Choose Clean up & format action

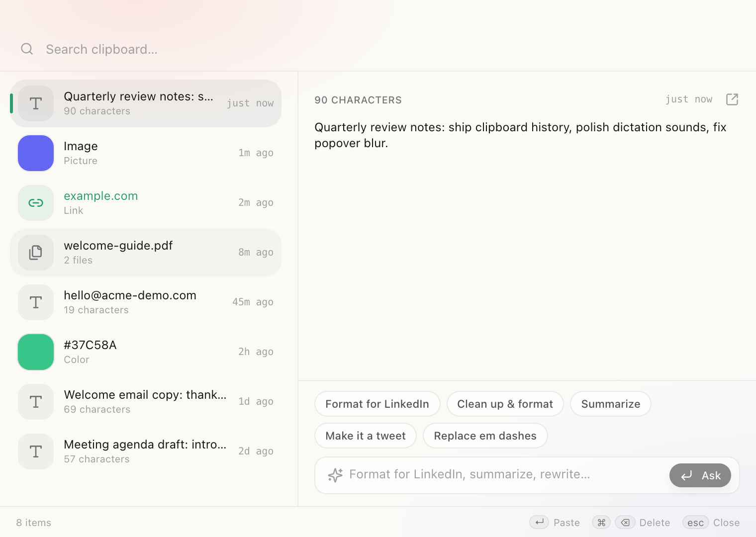pyautogui.click(x=505, y=404)
